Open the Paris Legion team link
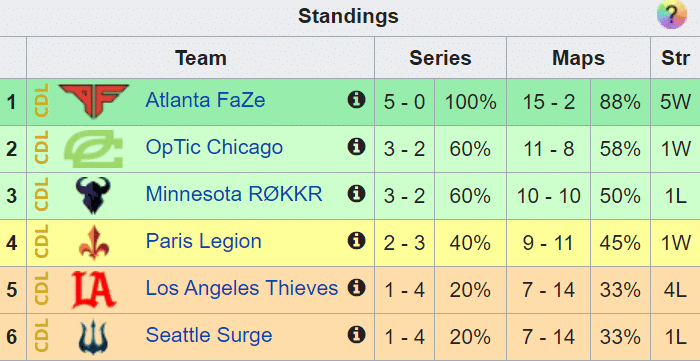 (204, 242)
